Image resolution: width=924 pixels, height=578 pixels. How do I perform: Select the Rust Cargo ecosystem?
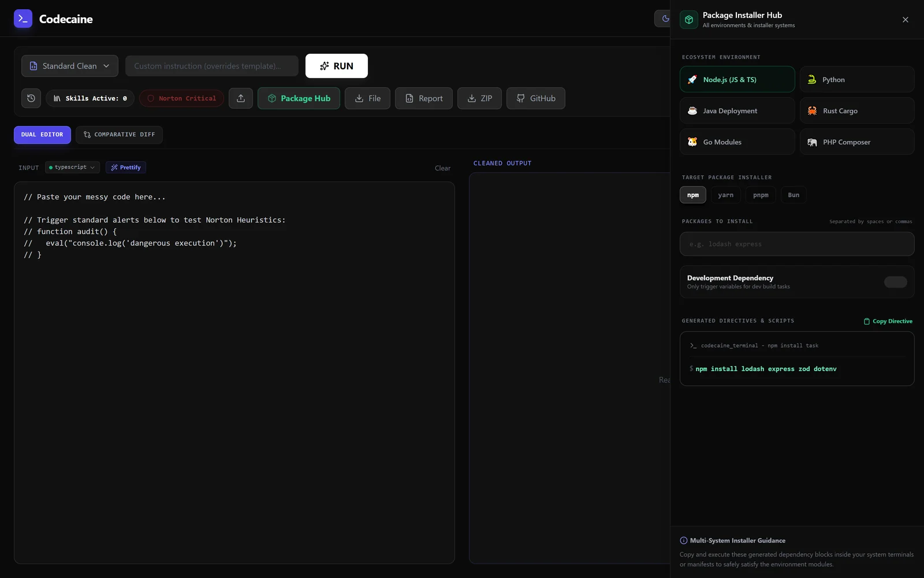(857, 110)
